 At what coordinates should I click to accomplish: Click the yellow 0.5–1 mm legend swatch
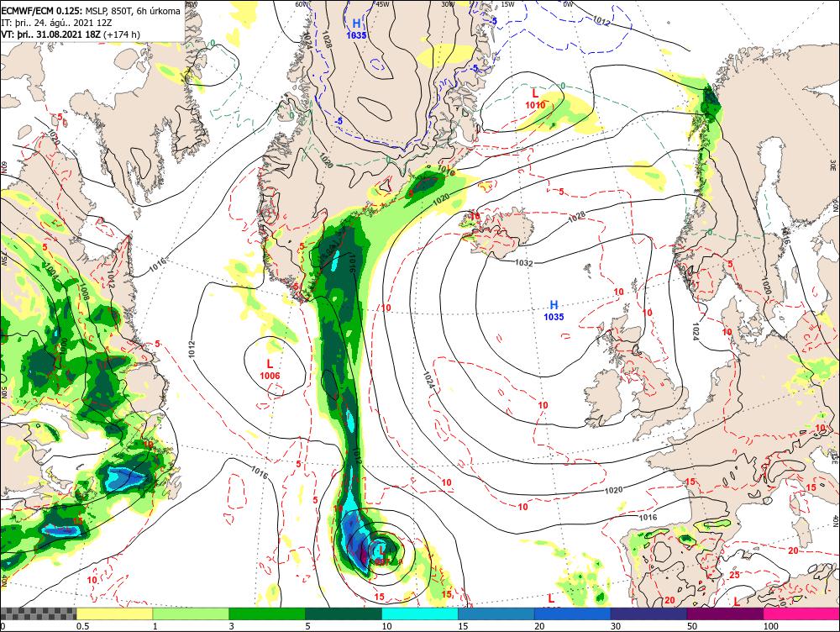pos(114,614)
